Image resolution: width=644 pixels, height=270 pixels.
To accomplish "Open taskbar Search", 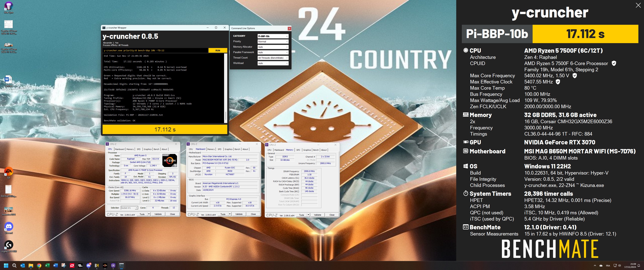I will (14, 265).
